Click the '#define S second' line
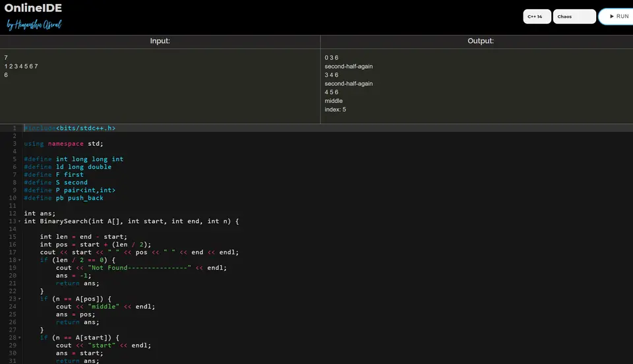The image size is (633, 364). 55,183
